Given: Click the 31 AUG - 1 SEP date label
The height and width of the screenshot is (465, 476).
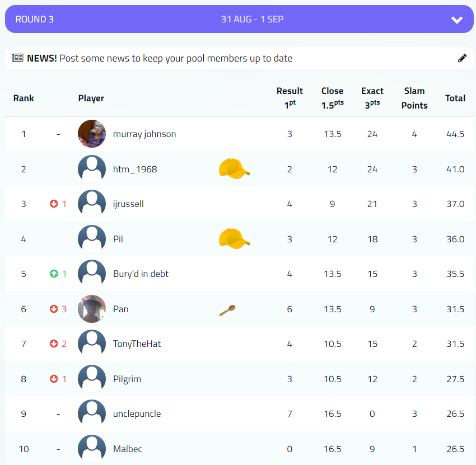Looking at the screenshot, I should [252, 20].
